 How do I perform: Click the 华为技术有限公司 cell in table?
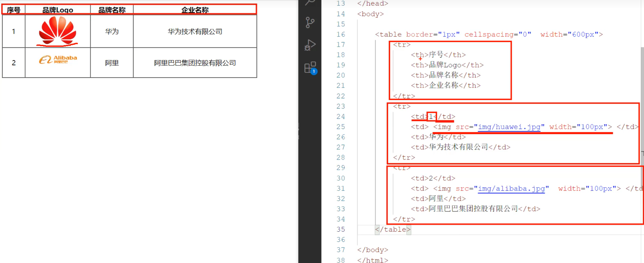point(195,31)
